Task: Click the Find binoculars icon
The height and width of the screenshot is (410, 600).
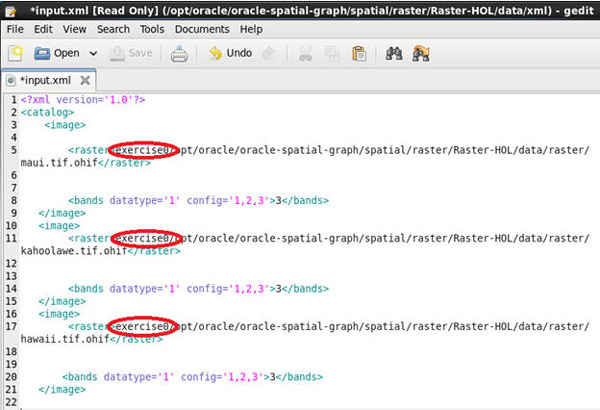Action: 394,54
